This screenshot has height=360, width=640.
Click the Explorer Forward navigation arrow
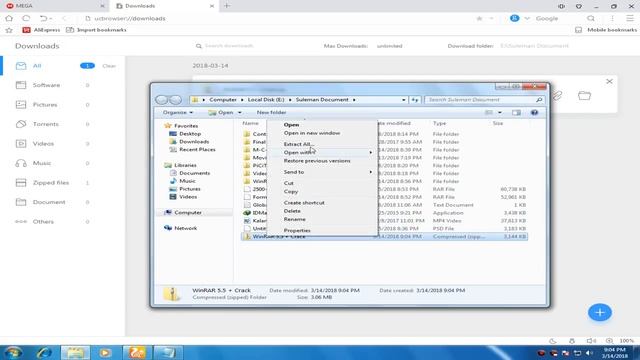point(176,100)
